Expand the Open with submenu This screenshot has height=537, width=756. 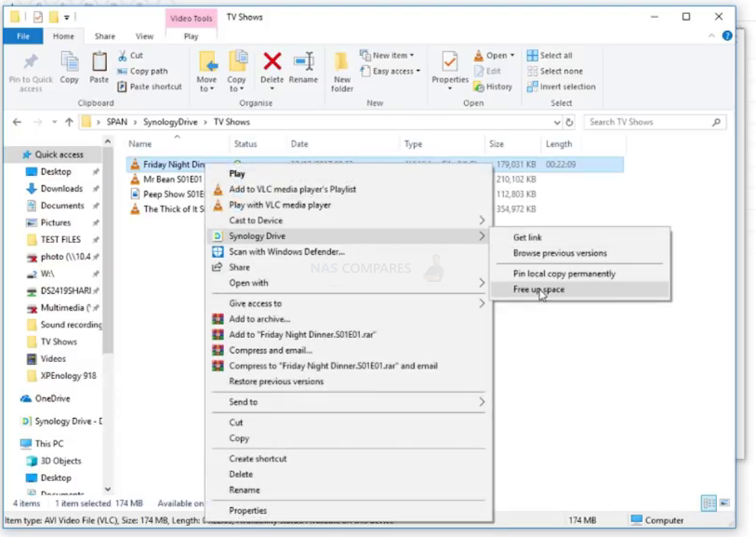click(x=349, y=283)
